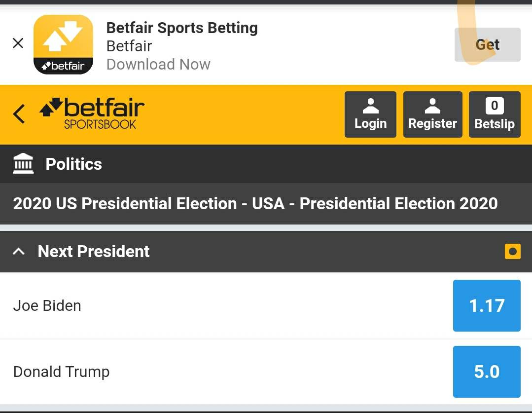Screen dimensions: 532x413
Task: Select Donald Trump odds 5.0
Action: [487, 372]
